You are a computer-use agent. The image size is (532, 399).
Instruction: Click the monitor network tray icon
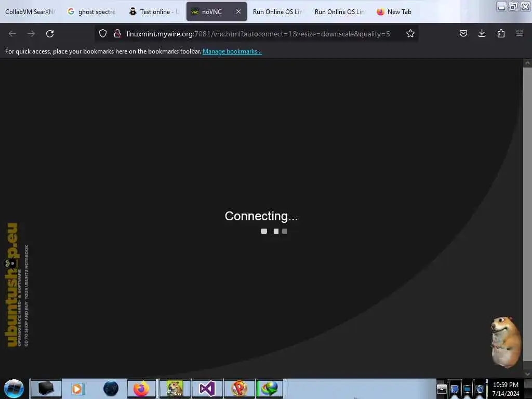(467, 389)
